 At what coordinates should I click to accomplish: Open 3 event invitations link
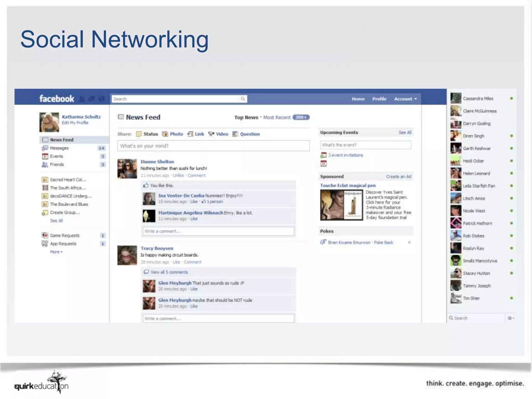point(345,155)
